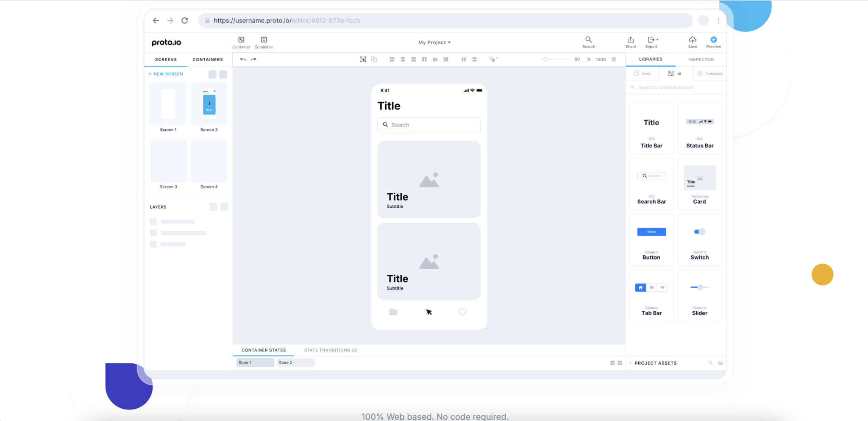This screenshot has width=868, height=421.
Task: Switch container states to grid view
Action: click(x=620, y=363)
